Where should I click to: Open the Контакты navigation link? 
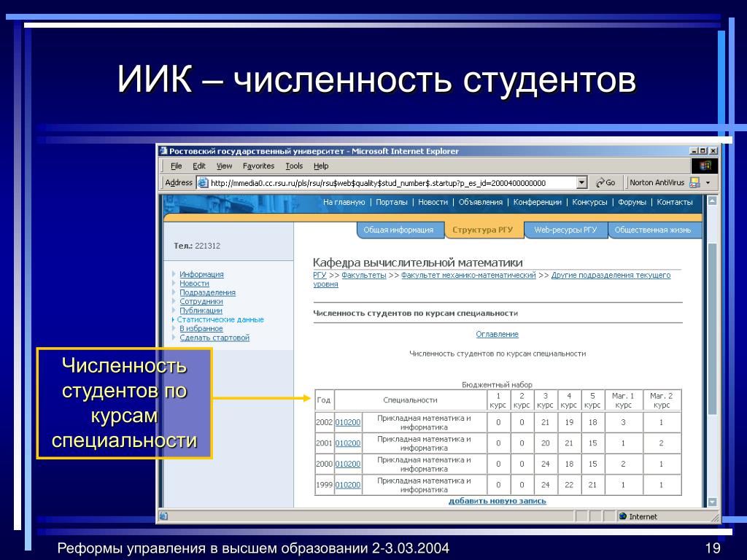pyautogui.click(x=675, y=202)
